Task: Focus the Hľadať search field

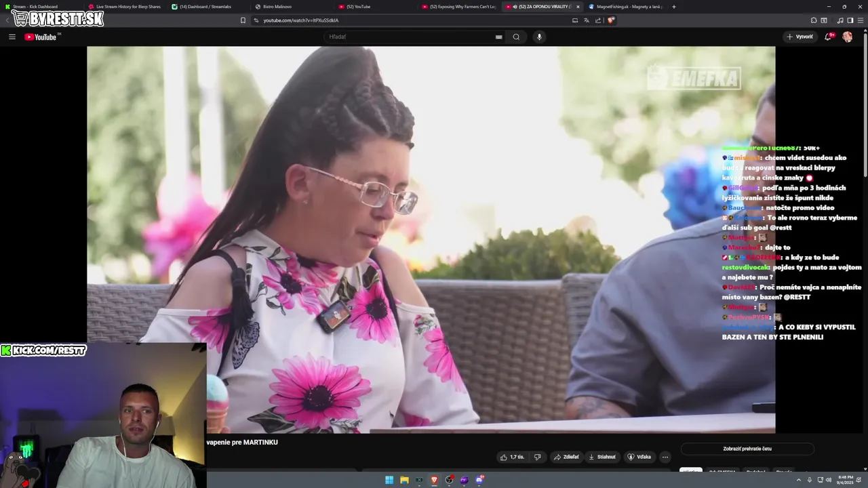Action: click(x=415, y=37)
